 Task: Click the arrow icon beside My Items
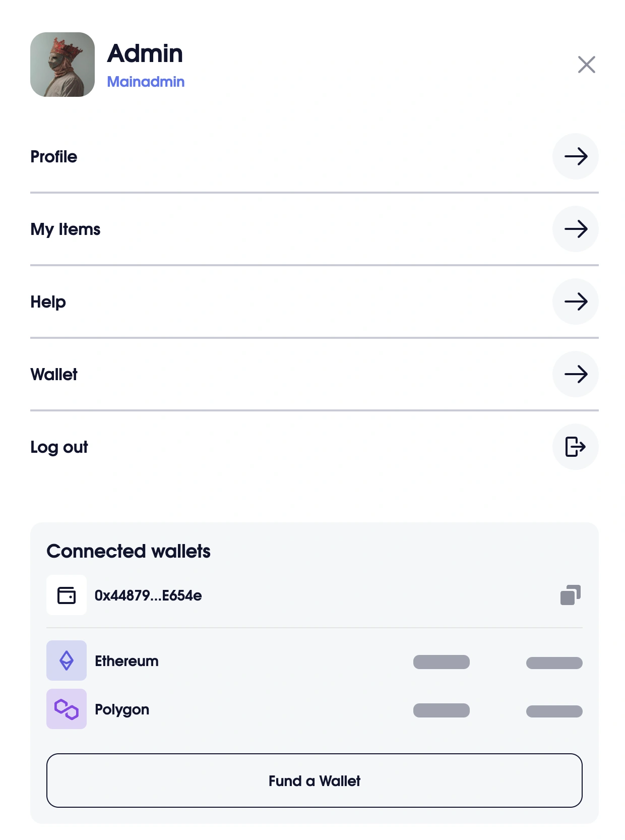575,229
